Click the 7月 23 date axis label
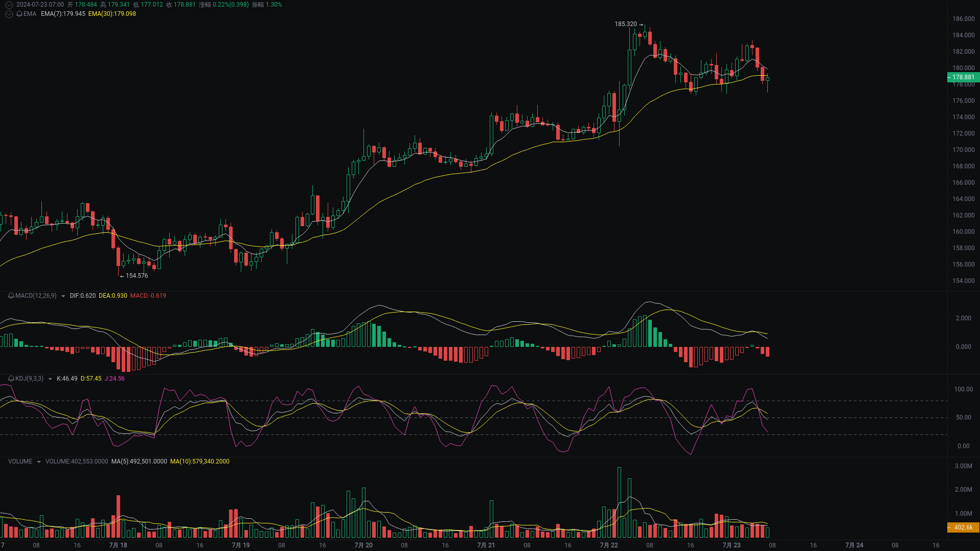The height and width of the screenshot is (551, 980). click(x=732, y=545)
